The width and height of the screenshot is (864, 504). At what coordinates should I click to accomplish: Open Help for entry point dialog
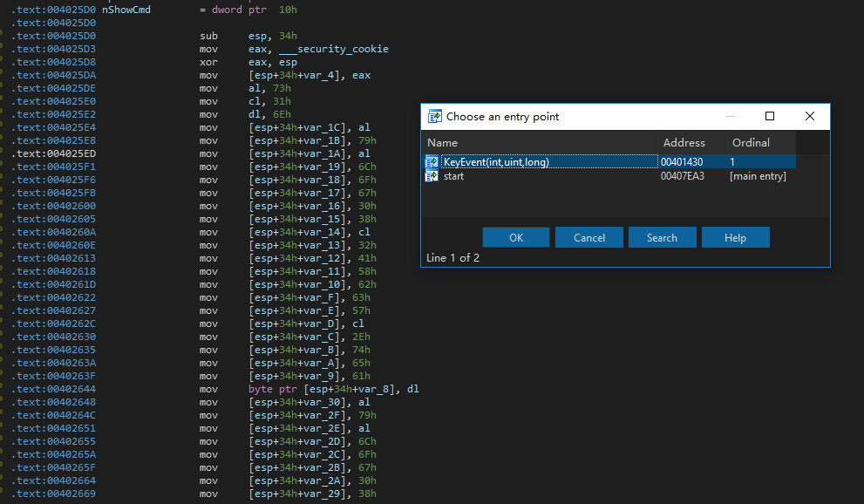point(735,237)
